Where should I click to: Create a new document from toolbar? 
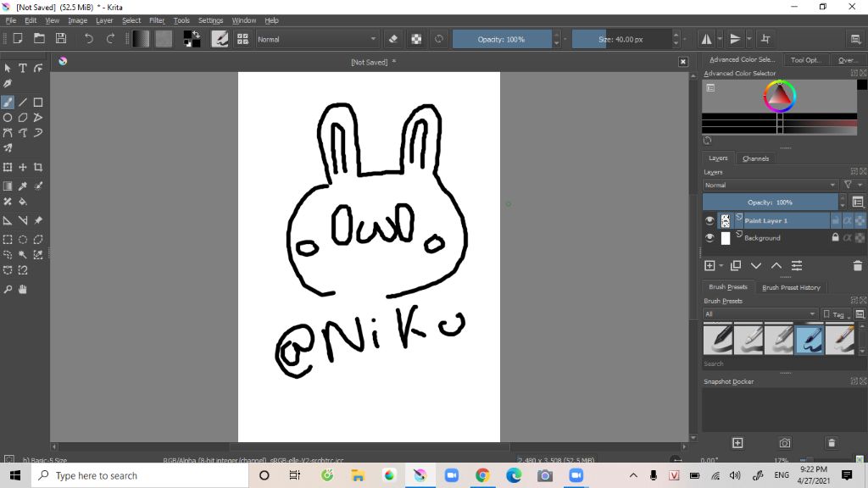tap(18, 39)
